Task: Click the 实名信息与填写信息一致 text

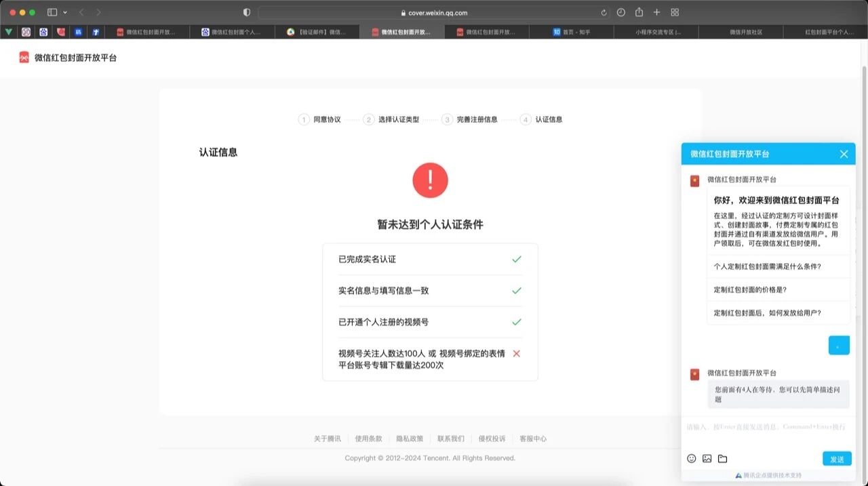Action: [384, 290]
